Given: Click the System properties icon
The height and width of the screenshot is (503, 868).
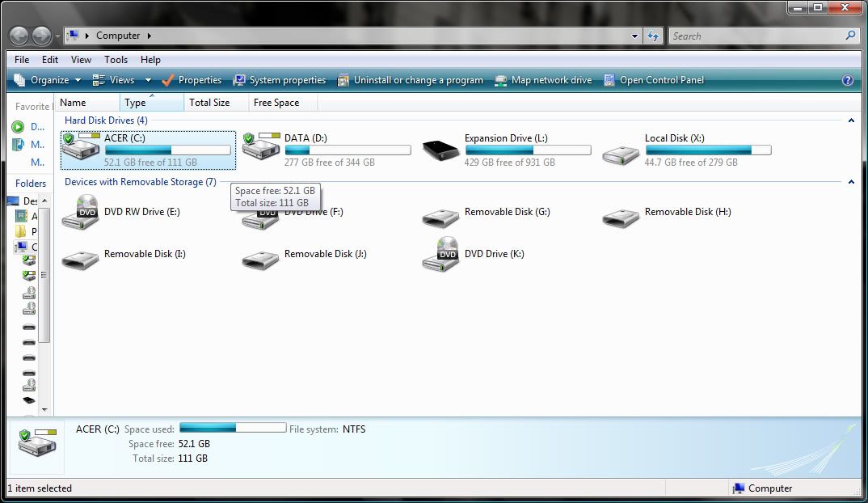Looking at the screenshot, I should [x=239, y=80].
